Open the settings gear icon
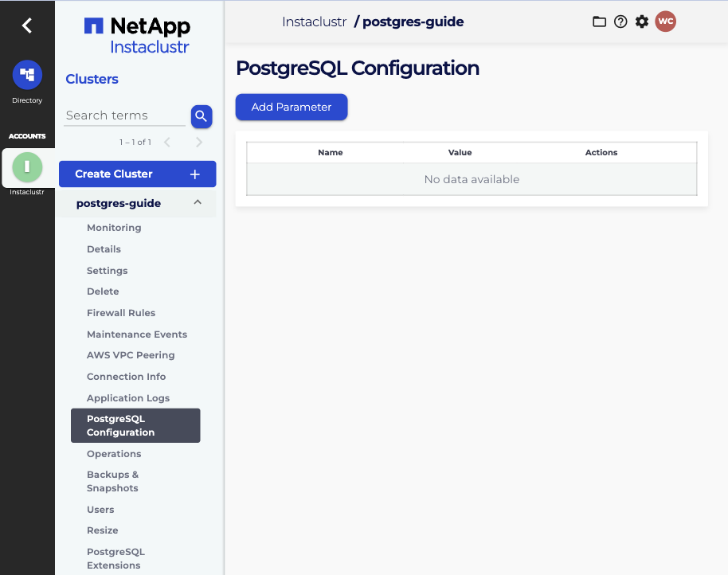 [x=642, y=22]
